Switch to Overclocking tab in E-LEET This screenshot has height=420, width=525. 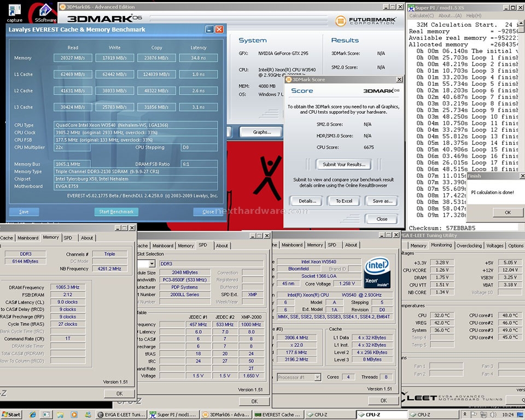(x=469, y=246)
